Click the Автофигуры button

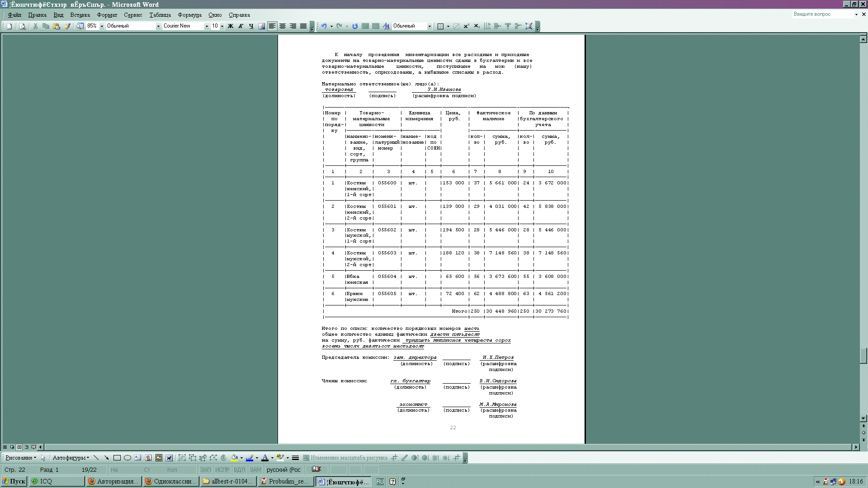tap(71, 458)
